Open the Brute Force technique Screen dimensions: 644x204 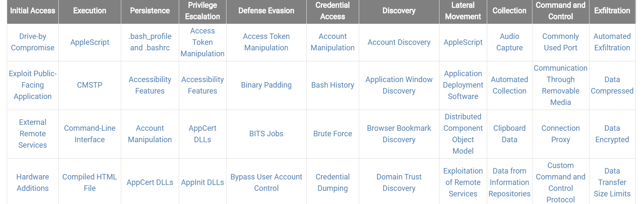pos(333,134)
